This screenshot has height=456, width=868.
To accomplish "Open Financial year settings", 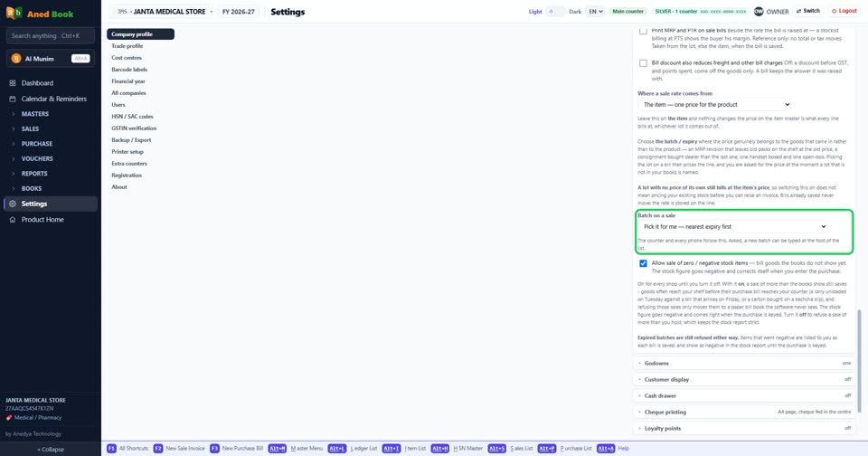I will pyautogui.click(x=141, y=81).
